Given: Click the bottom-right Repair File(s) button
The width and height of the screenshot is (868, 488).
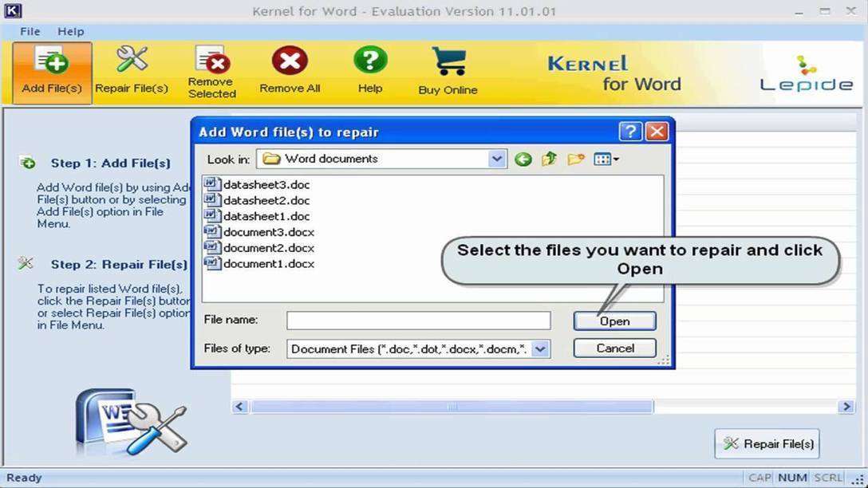Looking at the screenshot, I should pyautogui.click(x=767, y=443).
